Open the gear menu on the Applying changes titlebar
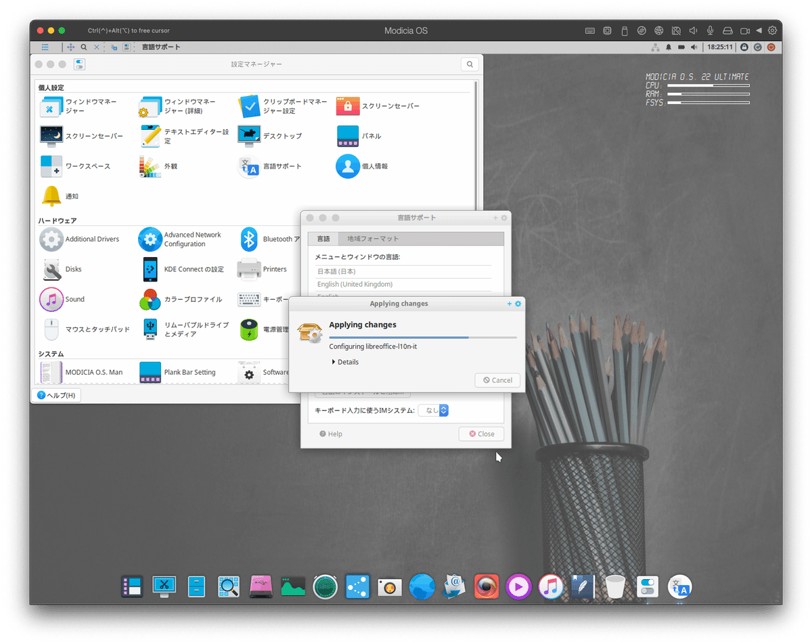 click(x=517, y=303)
